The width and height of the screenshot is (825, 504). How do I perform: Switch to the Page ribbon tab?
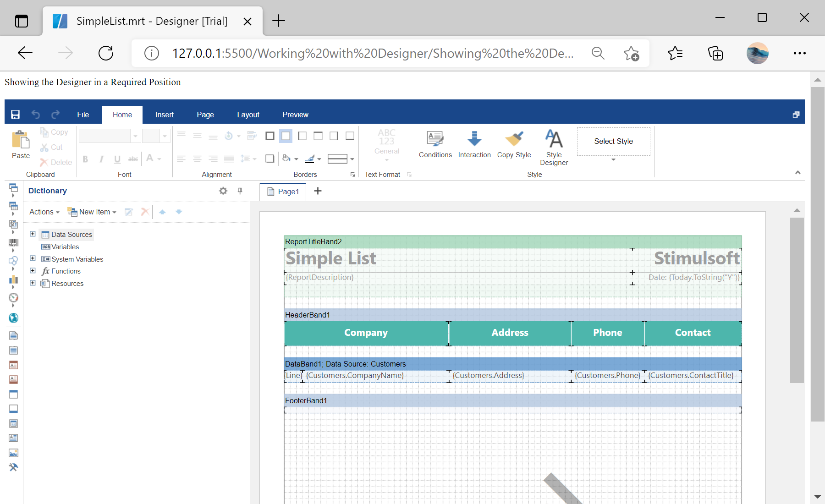(x=205, y=115)
